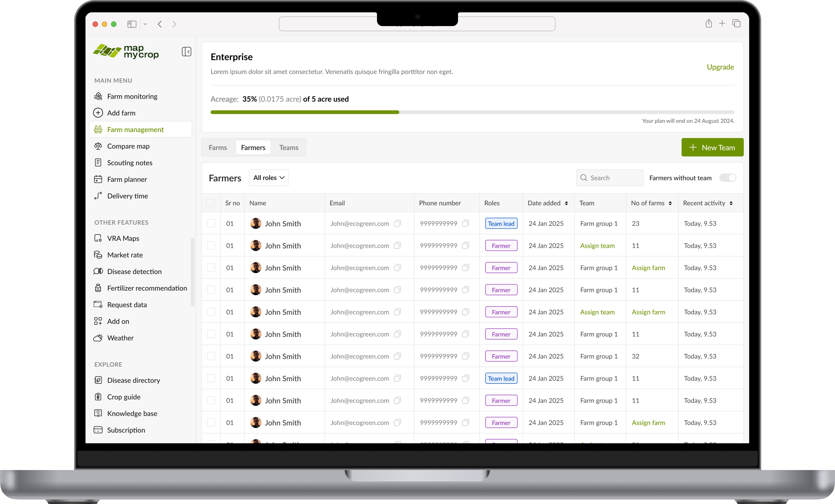The width and height of the screenshot is (835, 504).
Task: Switch to the Teams tab
Action: click(288, 147)
